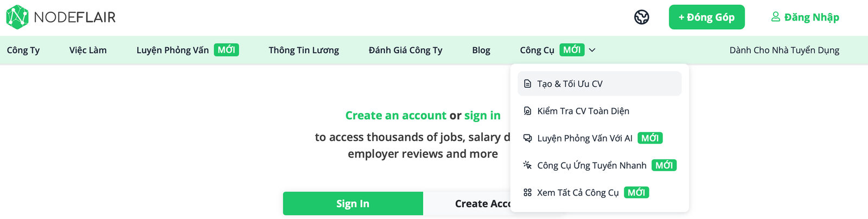The width and height of the screenshot is (868, 219).
Task: Follow the 'Create an account' green link
Action: pos(396,115)
